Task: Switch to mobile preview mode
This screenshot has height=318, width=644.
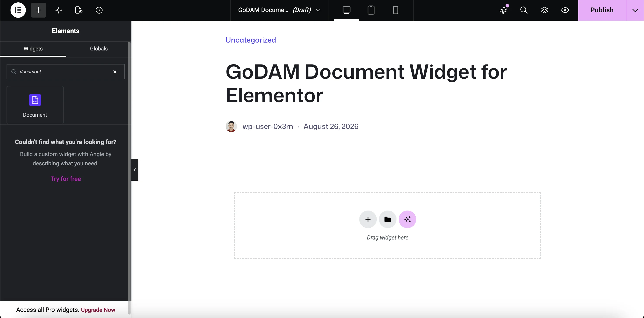Action: coord(396,10)
